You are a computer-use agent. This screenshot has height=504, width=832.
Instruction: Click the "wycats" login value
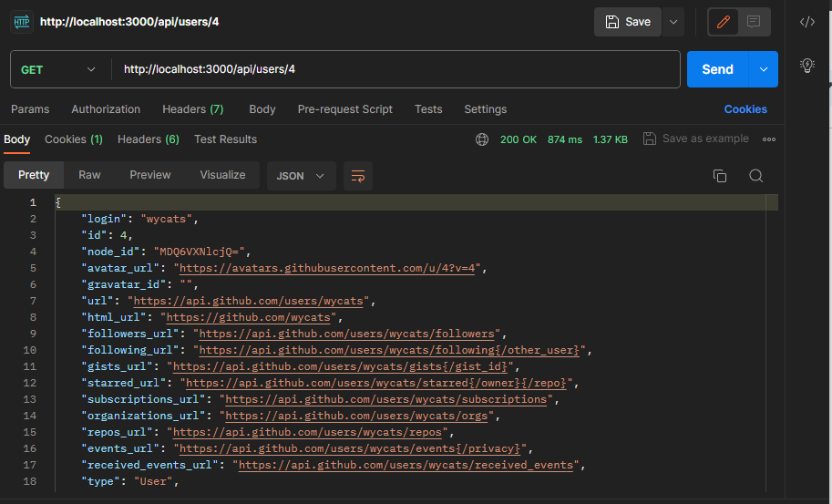(166, 219)
